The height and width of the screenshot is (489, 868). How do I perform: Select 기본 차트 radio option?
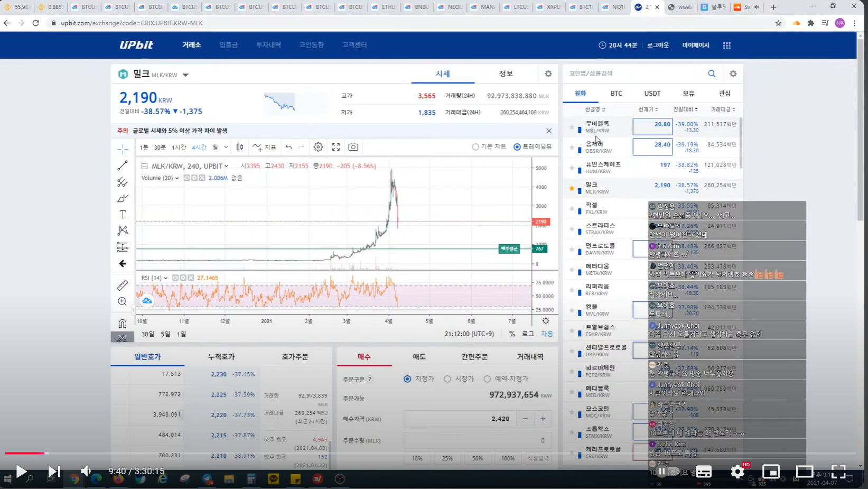coord(489,147)
